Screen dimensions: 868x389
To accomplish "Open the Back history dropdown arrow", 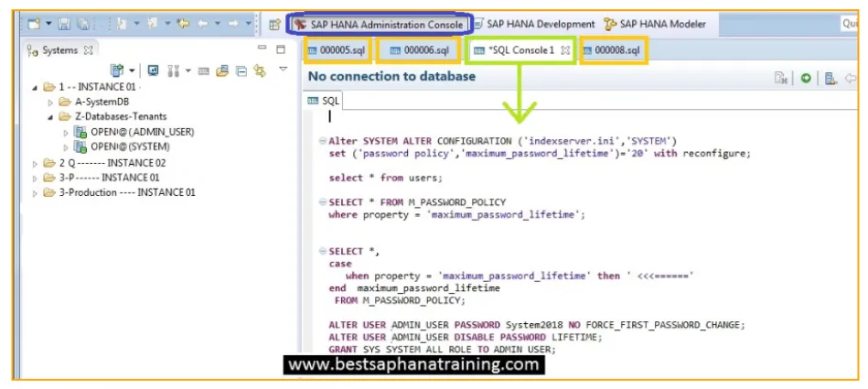I will coord(217,24).
